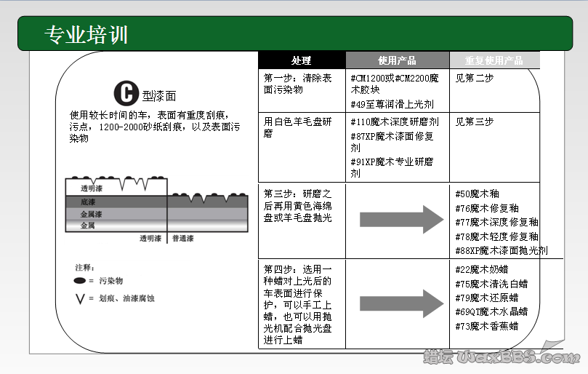The image size is (588, 374).
Task: Click the 普通漆 label under the diagram
Action: 183,238
